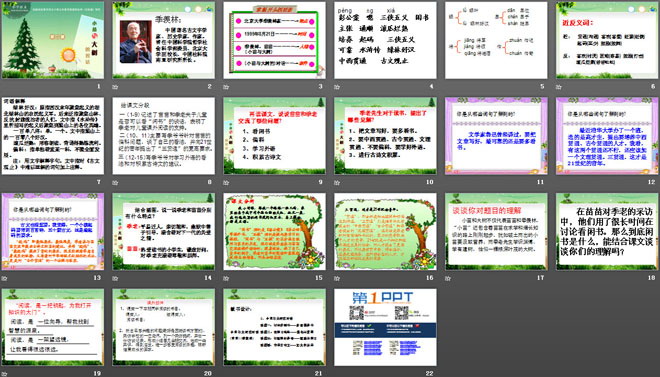Select slide 10 thumbnail with three numbered suggestions
This screenshot has width=660, height=377.
(x=385, y=136)
